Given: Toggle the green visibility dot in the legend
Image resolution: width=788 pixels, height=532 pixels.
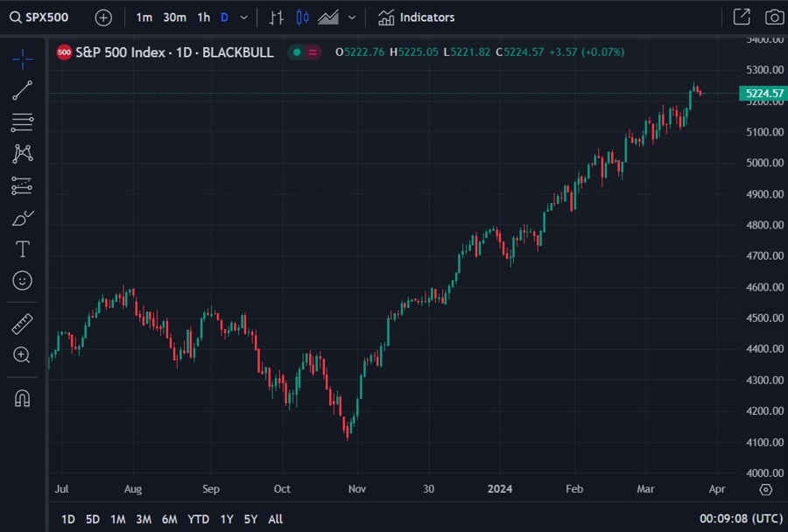Looking at the screenshot, I should [x=297, y=52].
